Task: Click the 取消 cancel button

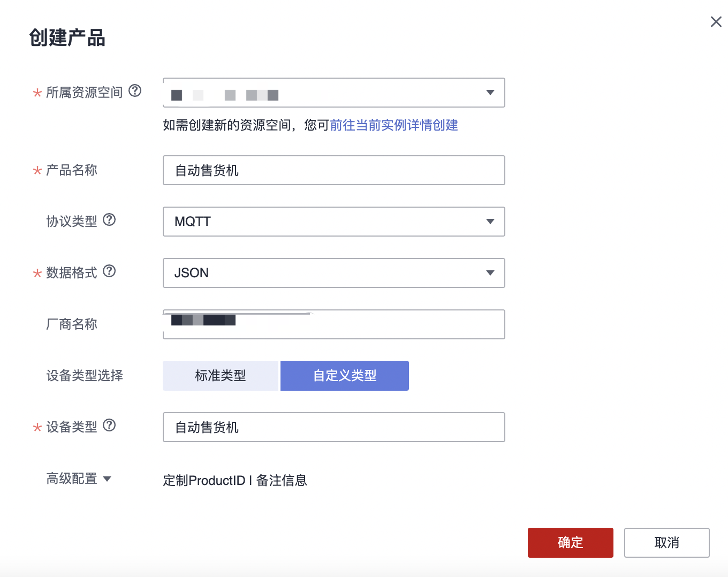Action: (x=666, y=543)
